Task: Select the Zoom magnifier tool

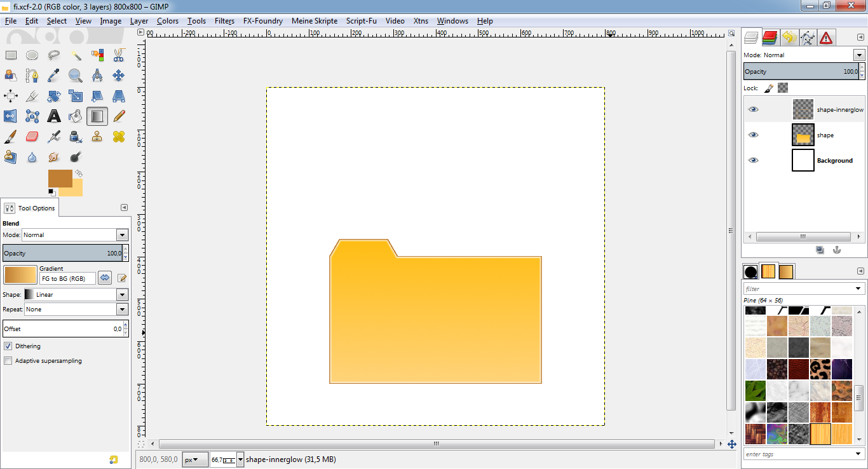Action: [76, 76]
